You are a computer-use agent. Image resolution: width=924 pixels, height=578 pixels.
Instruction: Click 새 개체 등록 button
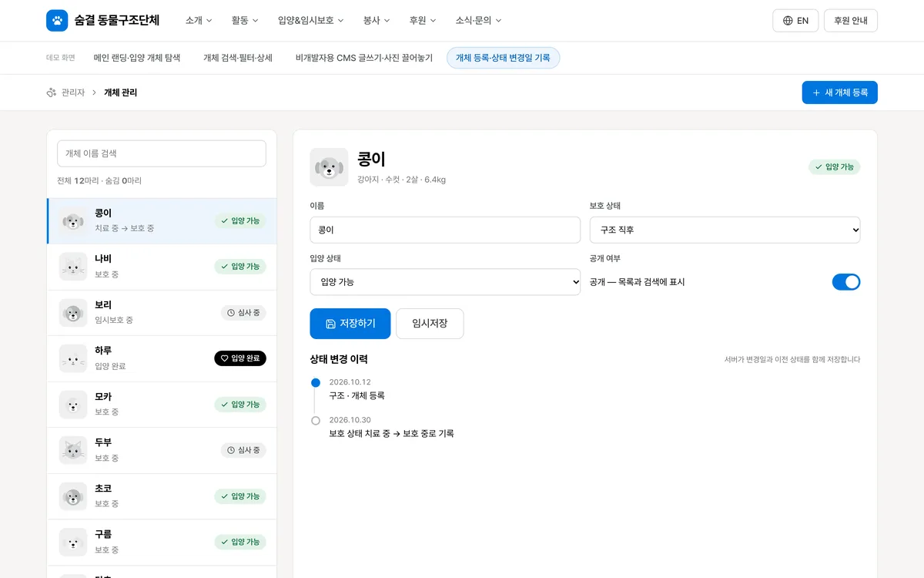tap(839, 92)
